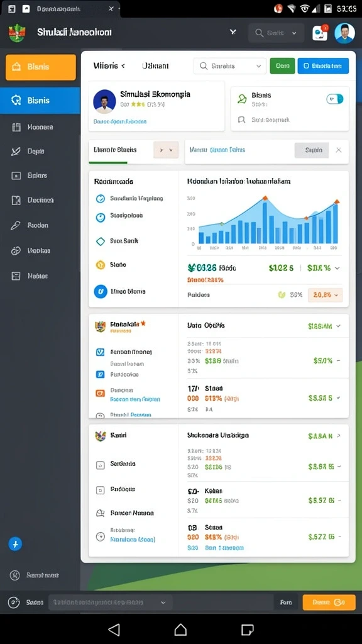
Task: Select the second clock circle in the list
Action: point(101,217)
